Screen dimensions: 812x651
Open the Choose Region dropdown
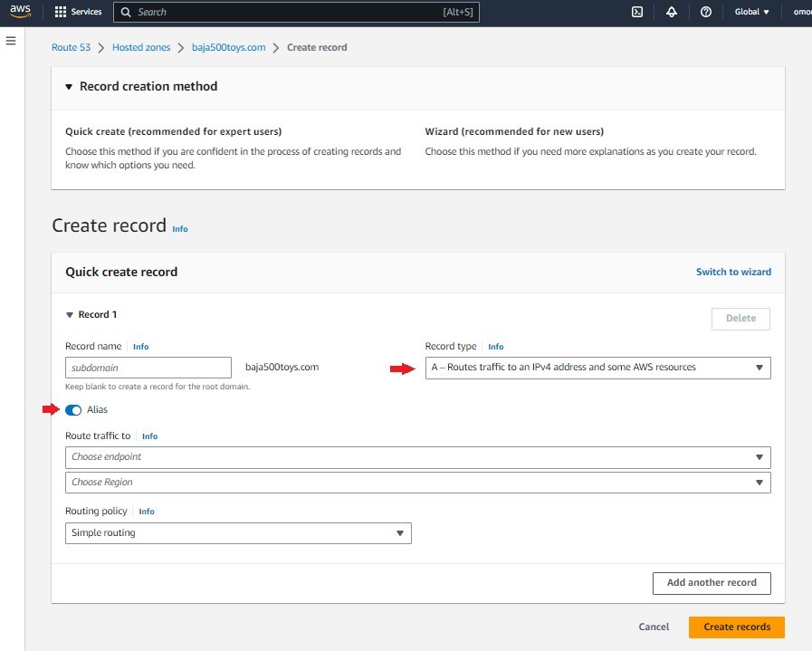point(417,483)
